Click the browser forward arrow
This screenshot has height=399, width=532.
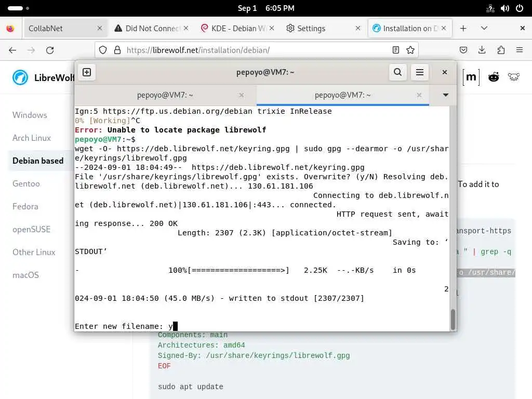click(31, 50)
